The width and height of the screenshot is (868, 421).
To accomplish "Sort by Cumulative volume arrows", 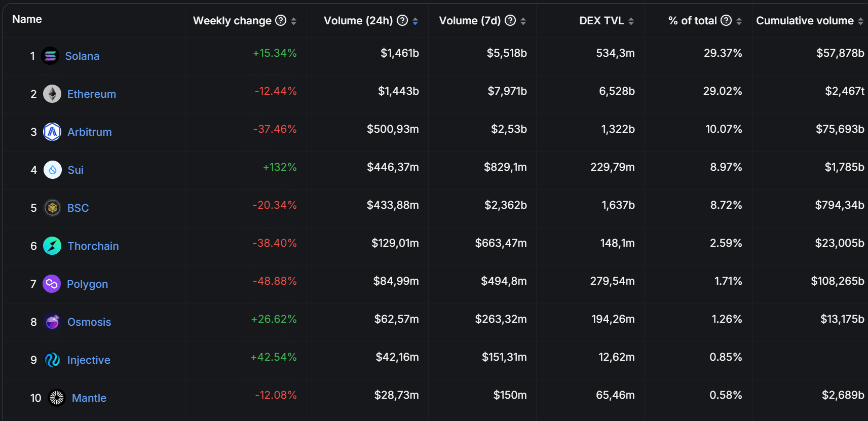I will point(860,21).
